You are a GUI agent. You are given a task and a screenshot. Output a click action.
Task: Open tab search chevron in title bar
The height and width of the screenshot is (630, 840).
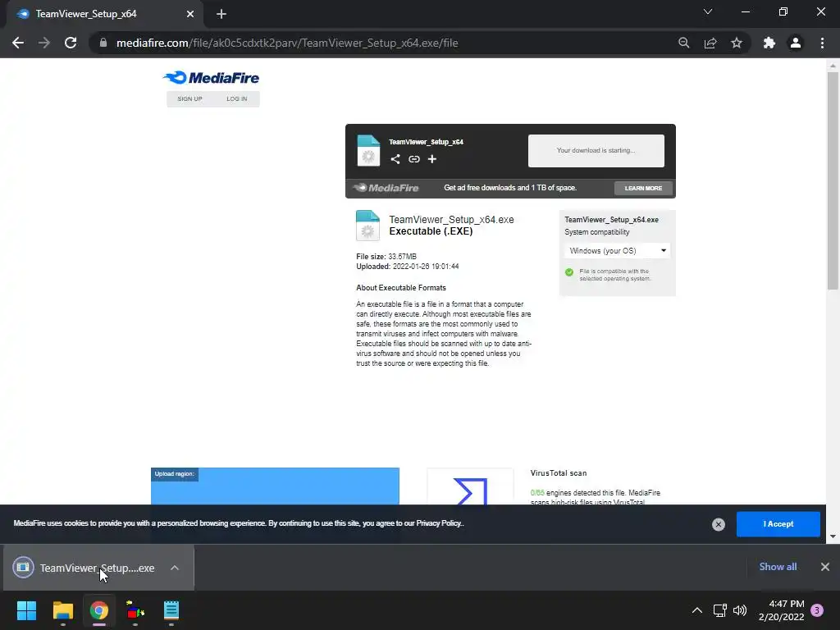708,11
